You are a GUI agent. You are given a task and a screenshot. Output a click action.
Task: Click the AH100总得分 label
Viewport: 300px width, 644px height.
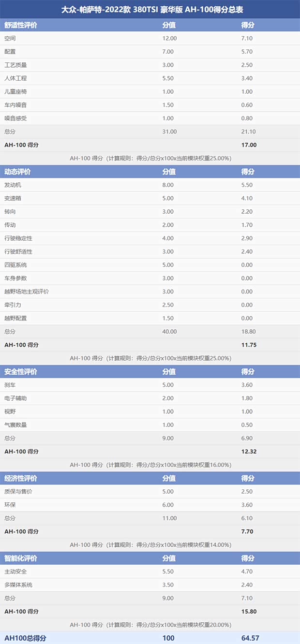pos(25,638)
